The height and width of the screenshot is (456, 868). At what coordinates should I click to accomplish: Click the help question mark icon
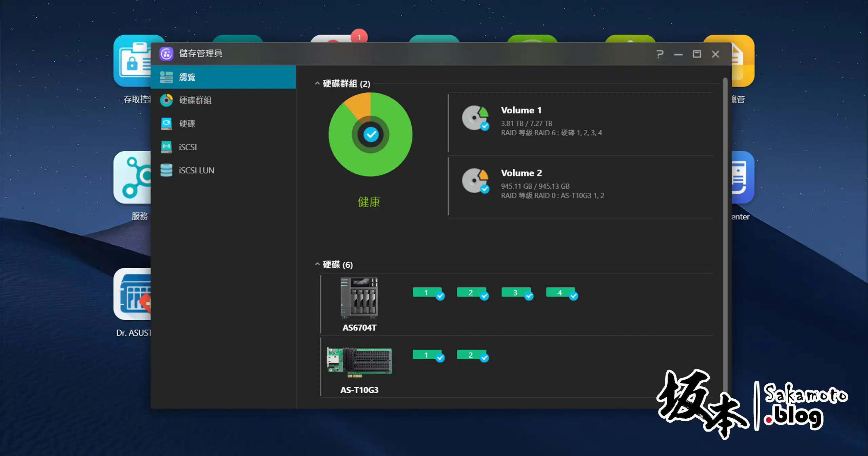[x=659, y=54]
